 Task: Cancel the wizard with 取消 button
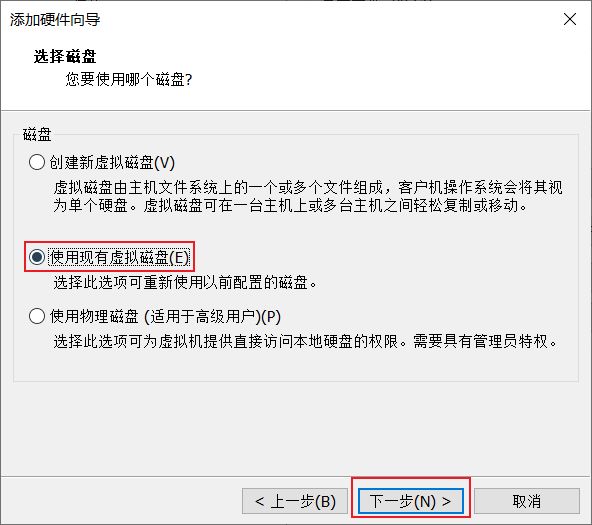(x=527, y=501)
